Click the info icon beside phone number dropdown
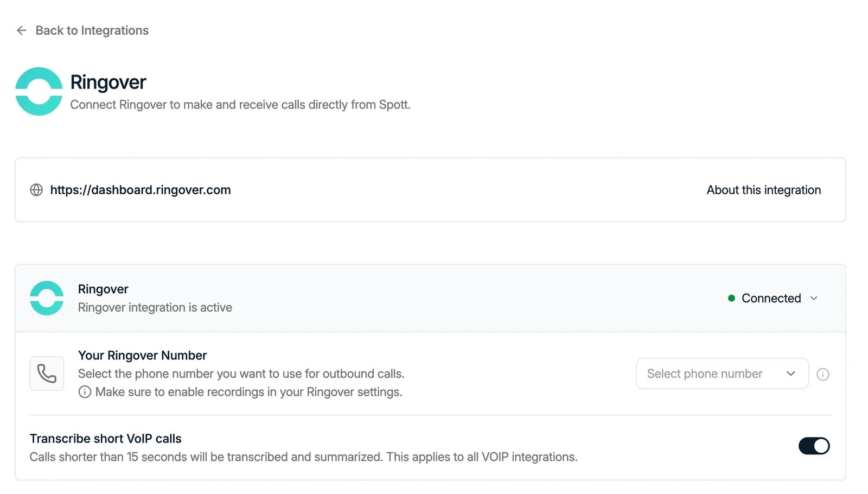This screenshot has height=494, width=868. point(823,374)
